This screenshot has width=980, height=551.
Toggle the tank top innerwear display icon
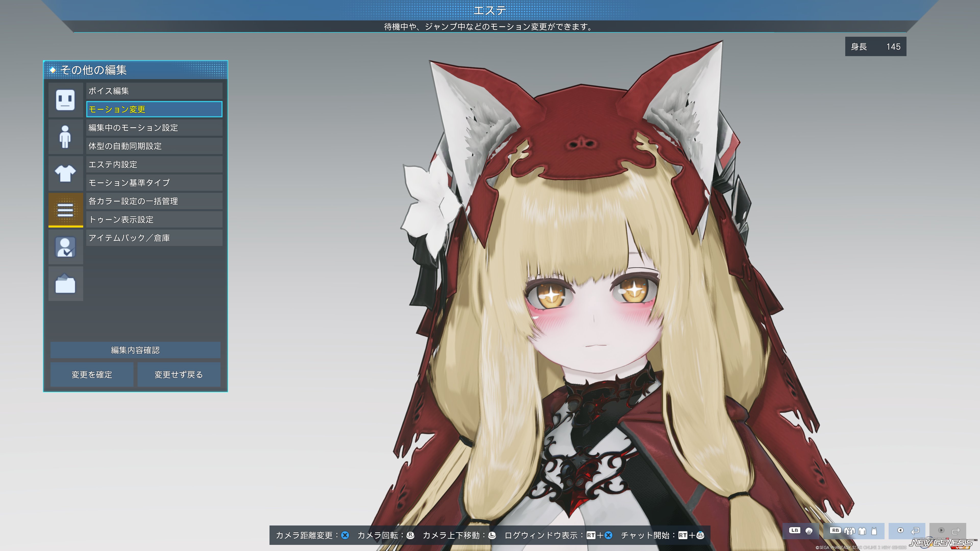874,531
